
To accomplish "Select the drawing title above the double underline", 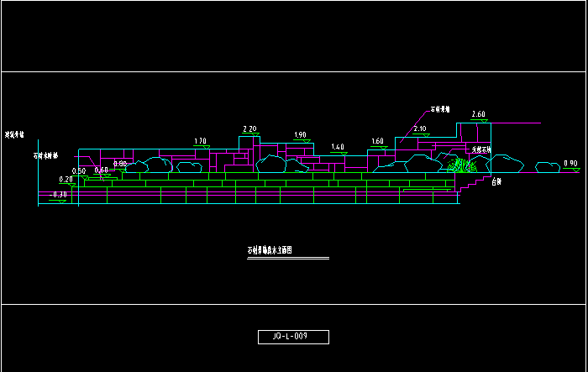I will (x=270, y=250).
